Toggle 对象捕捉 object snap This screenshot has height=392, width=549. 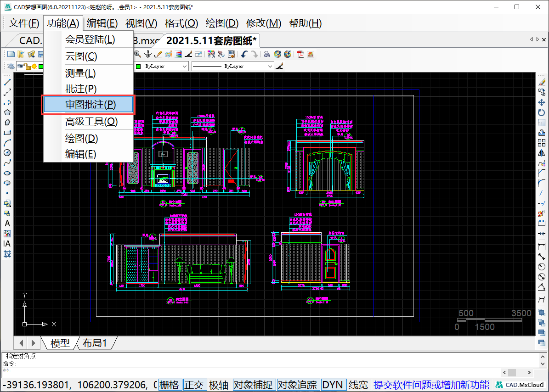point(253,385)
